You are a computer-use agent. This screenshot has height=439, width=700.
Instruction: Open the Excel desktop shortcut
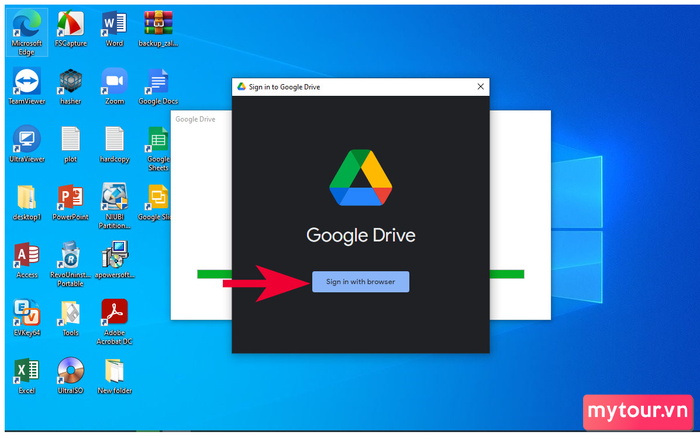pyautogui.click(x=27, y=376)
